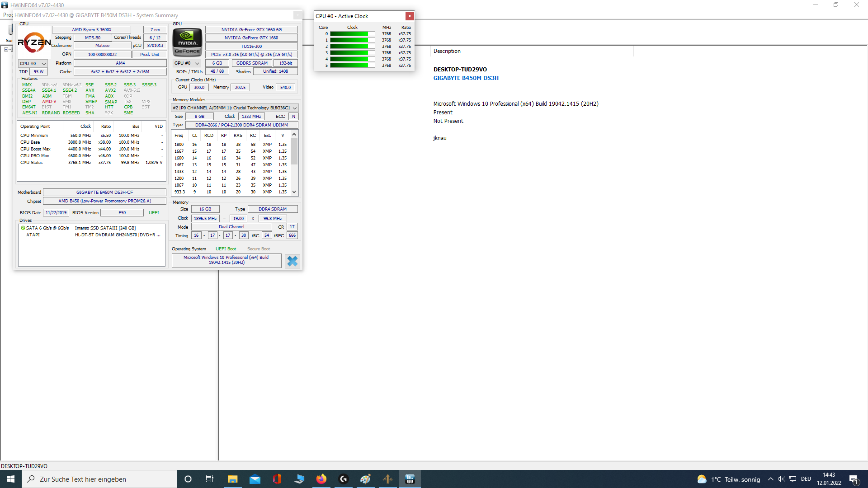Open the Mail app in taskbar

click(x=255, y=479)
